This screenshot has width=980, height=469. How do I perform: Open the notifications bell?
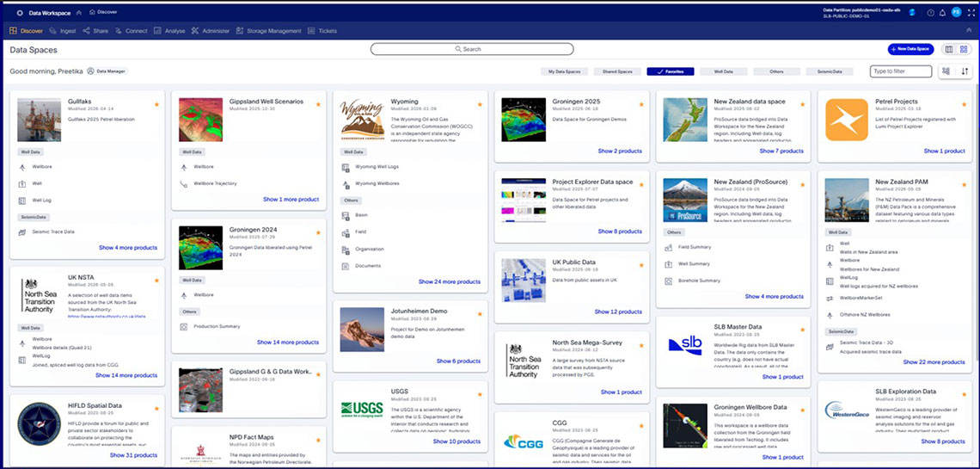pyautogui.click(x=942, y=13)
